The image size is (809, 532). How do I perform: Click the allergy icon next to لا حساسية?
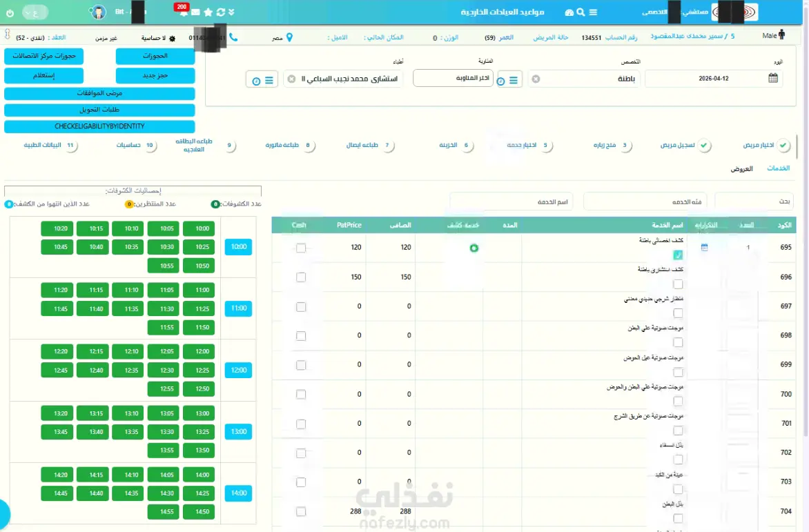(x=173, y=38)
